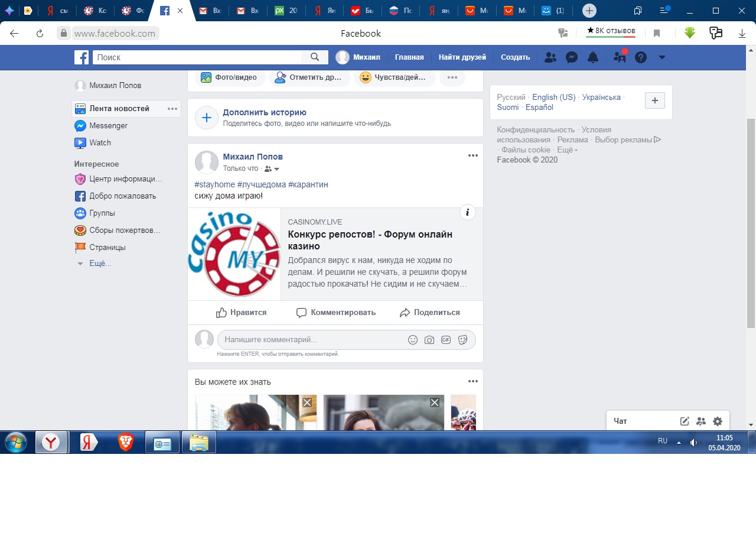Viewport: 756px width, 539px height.
Task: Open the Windows Start menu
Action: [16, 442]
